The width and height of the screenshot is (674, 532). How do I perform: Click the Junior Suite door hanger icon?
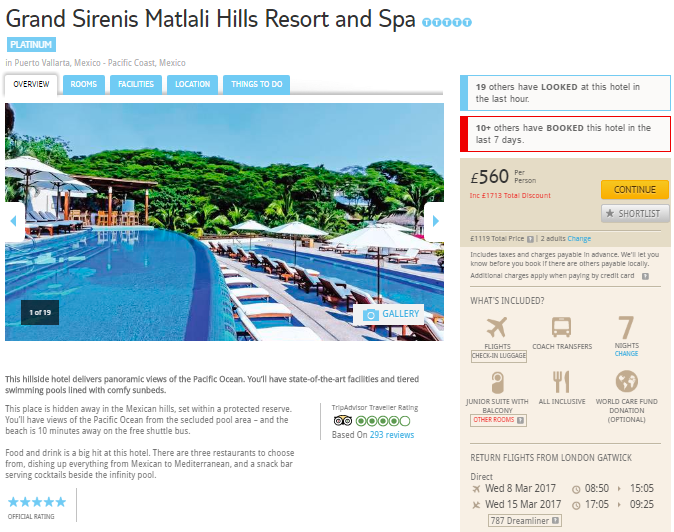[497, 382]
